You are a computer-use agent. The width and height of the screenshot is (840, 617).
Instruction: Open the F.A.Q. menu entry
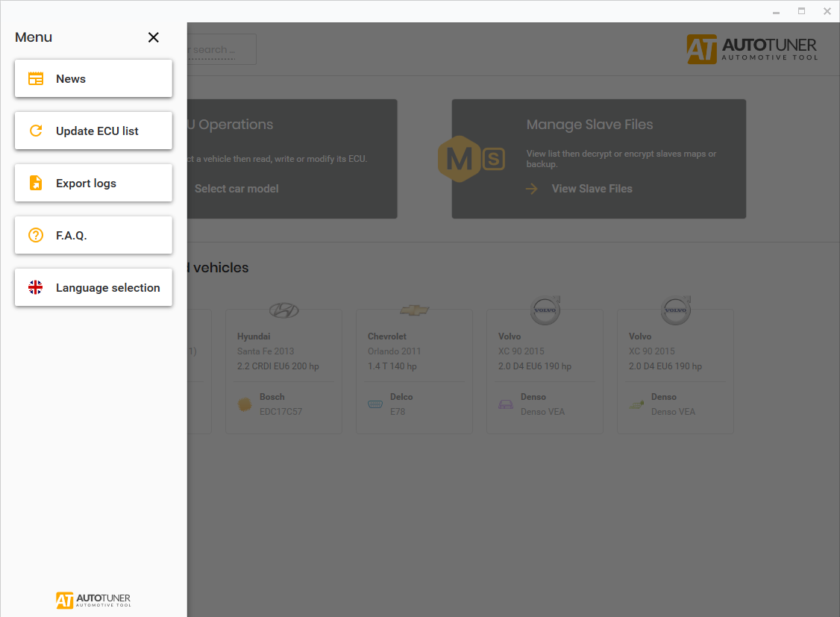(x=93, y=235)
